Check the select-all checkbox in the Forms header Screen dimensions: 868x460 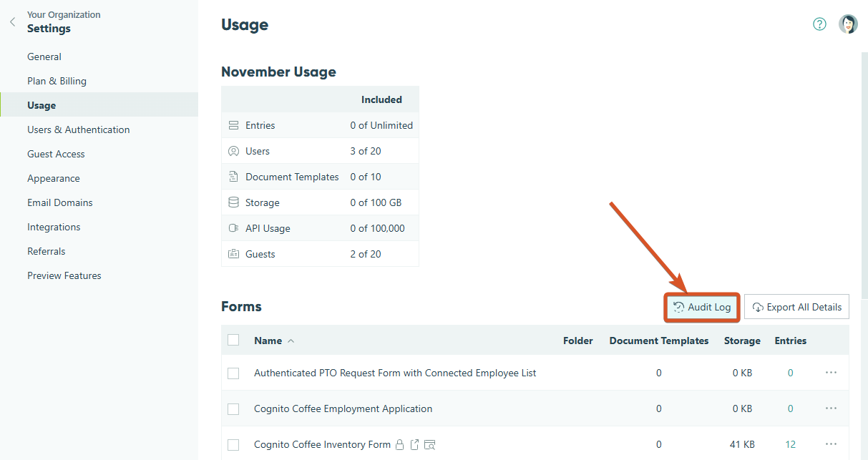pos(233,341)
